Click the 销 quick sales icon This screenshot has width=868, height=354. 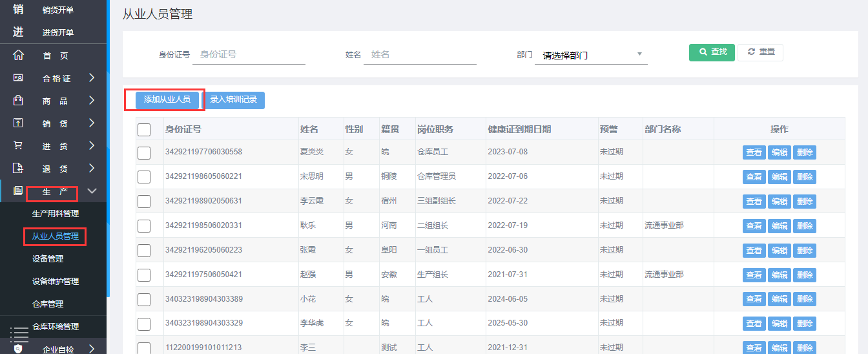tap(18, 10)
